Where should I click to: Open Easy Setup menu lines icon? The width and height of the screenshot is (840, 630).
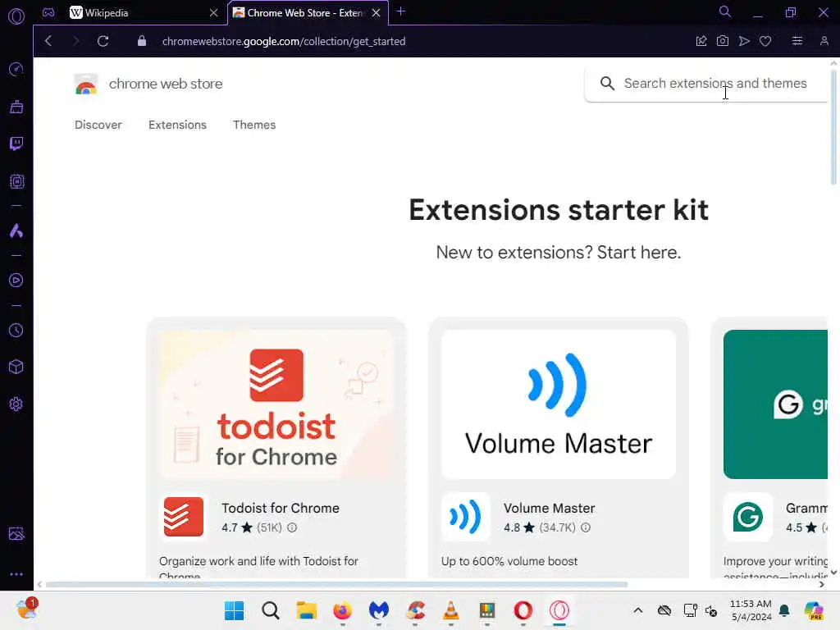click(797, 41)
